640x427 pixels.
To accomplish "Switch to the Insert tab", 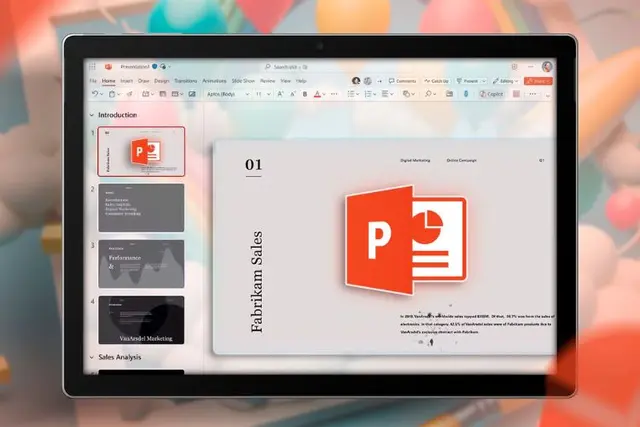I will 127,81.
